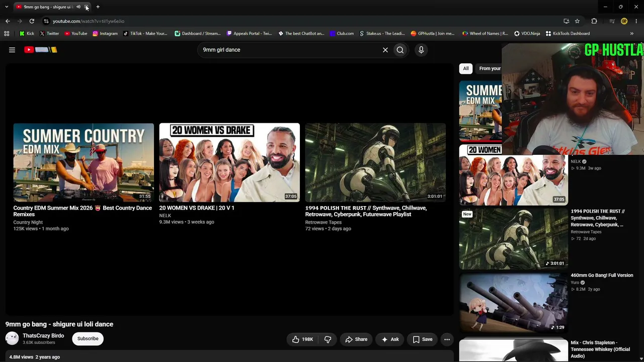Viewport: 644px width, 362px height.
Task: Open the tab search dropdown arrow
Action: point(7,7)
